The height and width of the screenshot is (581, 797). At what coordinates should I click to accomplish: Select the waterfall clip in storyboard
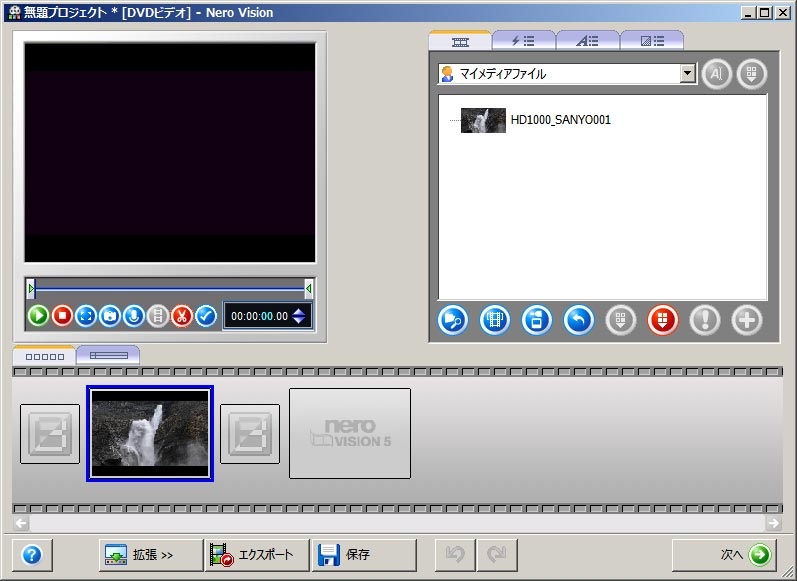(x=150, y=434)
